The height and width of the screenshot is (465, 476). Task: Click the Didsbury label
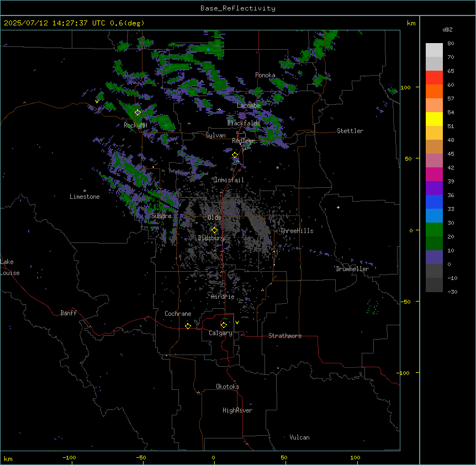pyautogui.click(x=211, y=238)
